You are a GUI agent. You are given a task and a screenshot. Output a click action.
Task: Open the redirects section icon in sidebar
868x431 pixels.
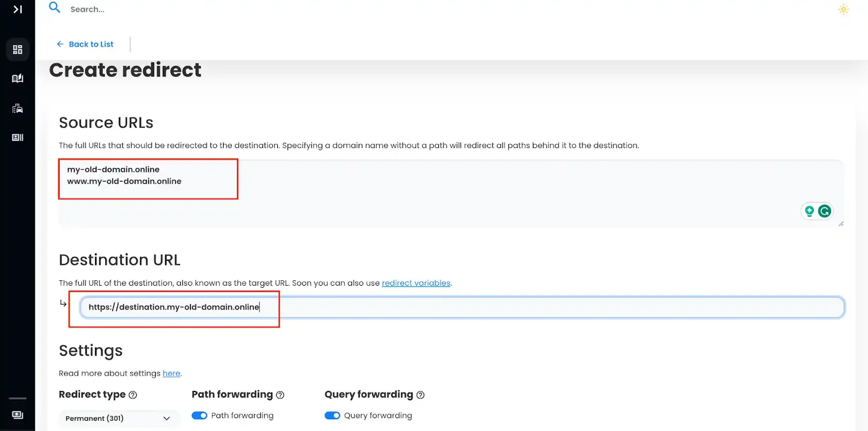(x=17, y=108)
